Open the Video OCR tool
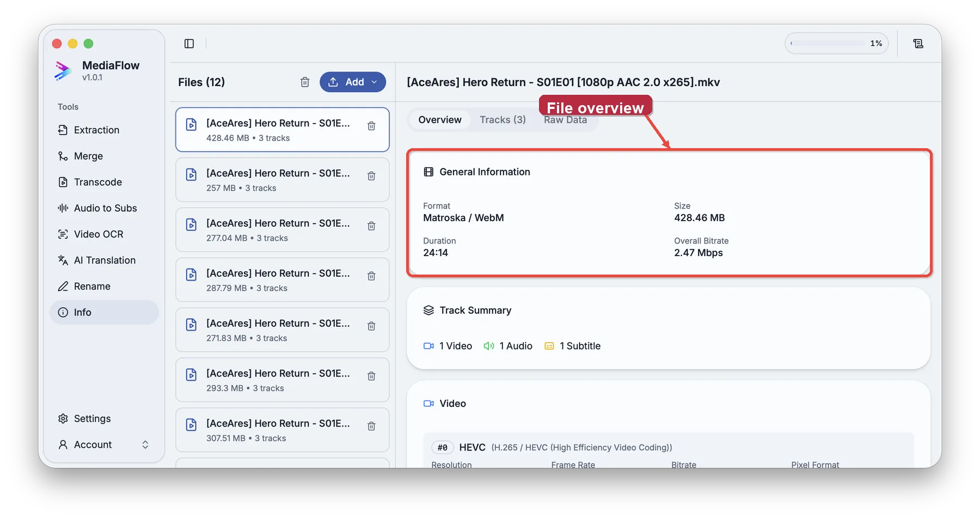The image size is (980, 517). [103, 234]
